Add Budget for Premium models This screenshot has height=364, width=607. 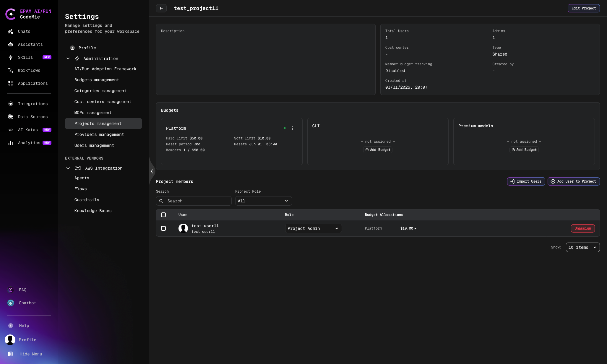point(524,150)
